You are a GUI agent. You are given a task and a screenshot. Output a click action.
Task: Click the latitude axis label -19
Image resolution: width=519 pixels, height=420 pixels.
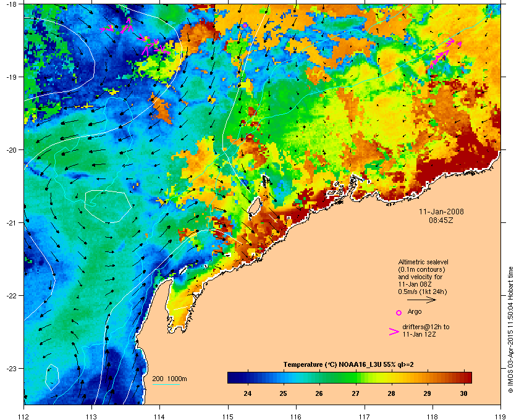coord(11,77)
